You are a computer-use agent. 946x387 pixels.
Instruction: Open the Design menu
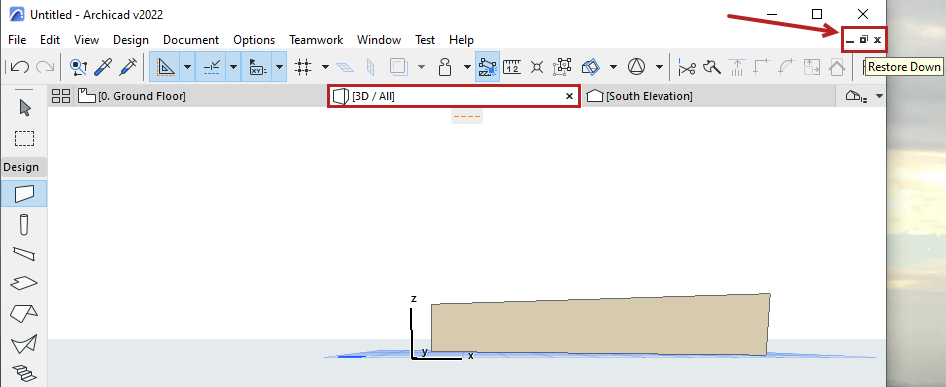coord(131,40)
